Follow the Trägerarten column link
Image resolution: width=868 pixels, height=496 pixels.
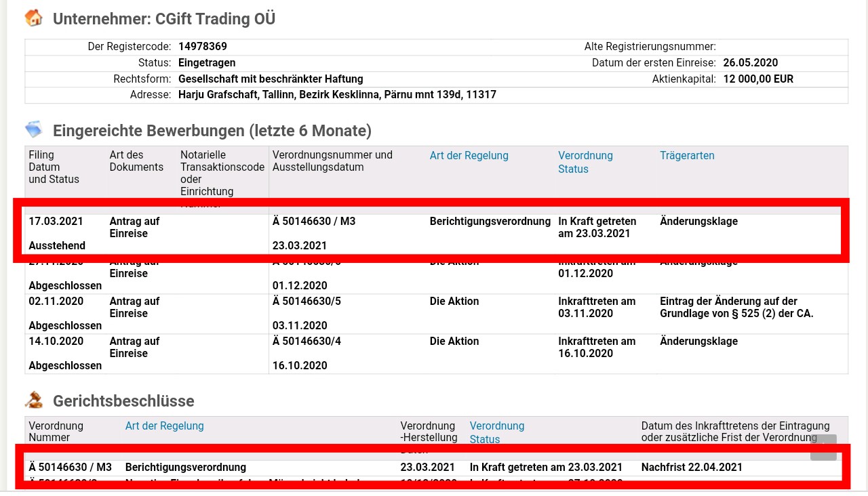click(687, 155)
